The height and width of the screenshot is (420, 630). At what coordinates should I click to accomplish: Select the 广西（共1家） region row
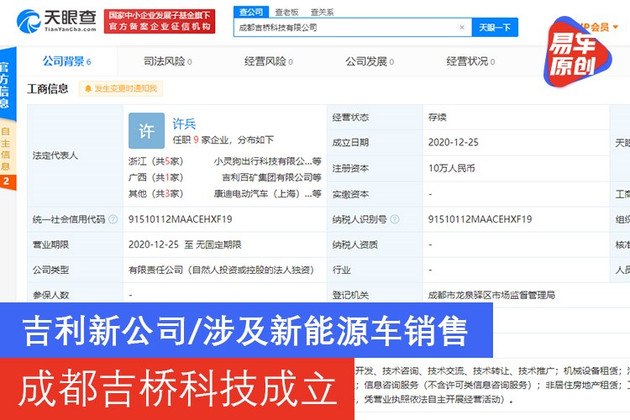click(x=155, y=177)
